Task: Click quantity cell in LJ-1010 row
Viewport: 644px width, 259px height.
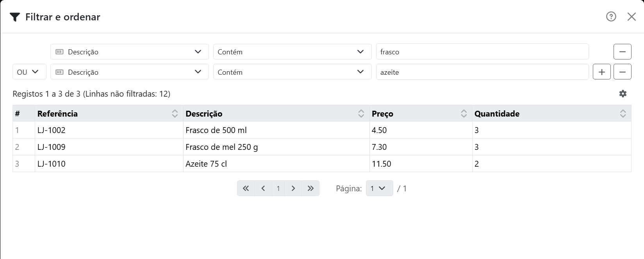Action: pos(552,164)
